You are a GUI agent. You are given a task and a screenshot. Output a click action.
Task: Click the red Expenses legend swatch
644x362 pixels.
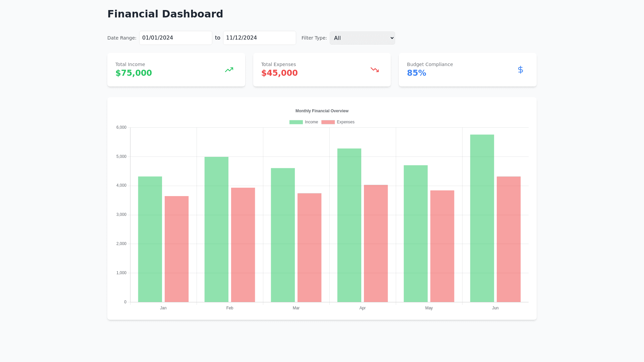point(328,122)
